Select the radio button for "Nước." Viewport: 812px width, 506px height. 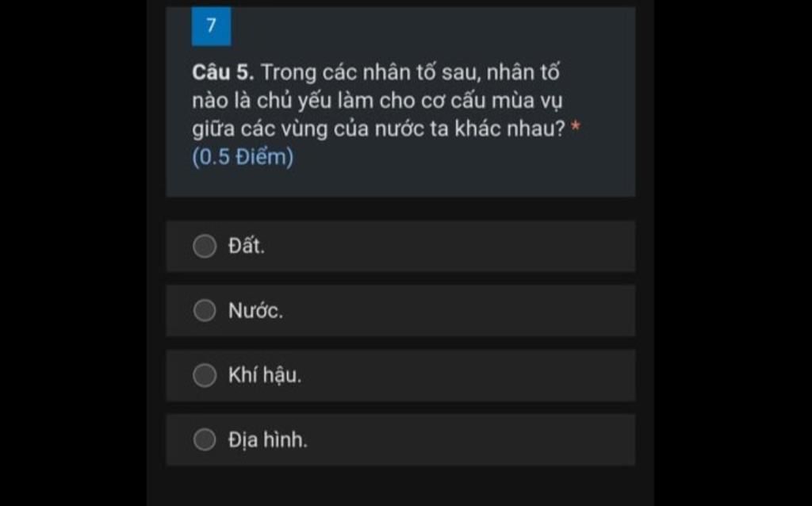coord(205,311)
